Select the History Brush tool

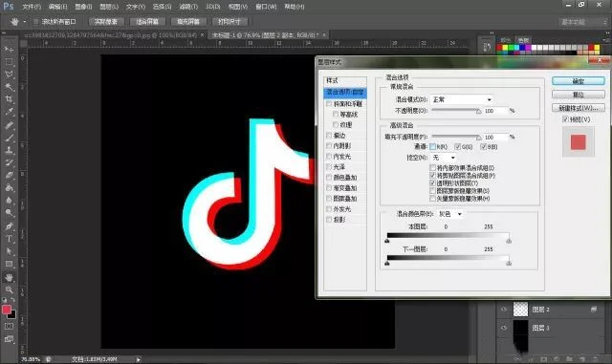[x=9, y=162]
